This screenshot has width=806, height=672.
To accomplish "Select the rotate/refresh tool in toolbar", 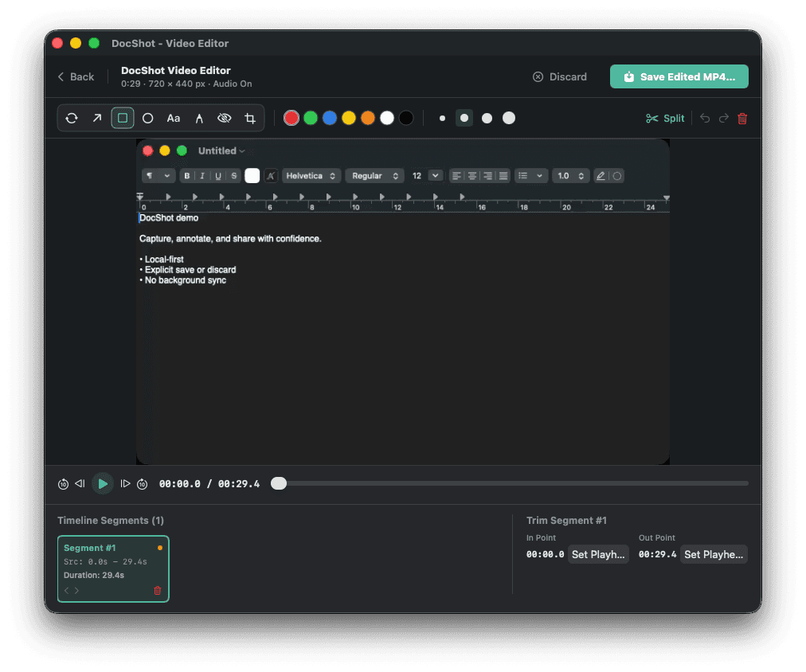I will [x=72, y=118].
